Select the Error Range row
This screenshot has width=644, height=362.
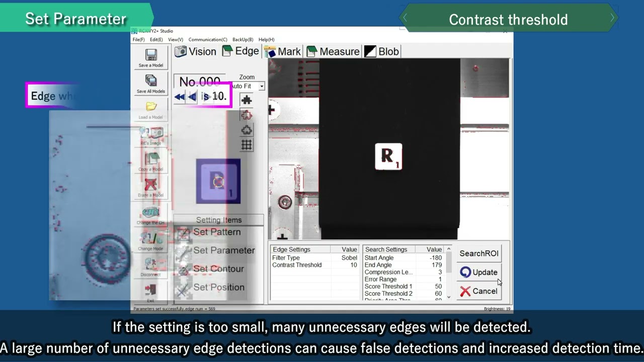(x=404, y=279)
